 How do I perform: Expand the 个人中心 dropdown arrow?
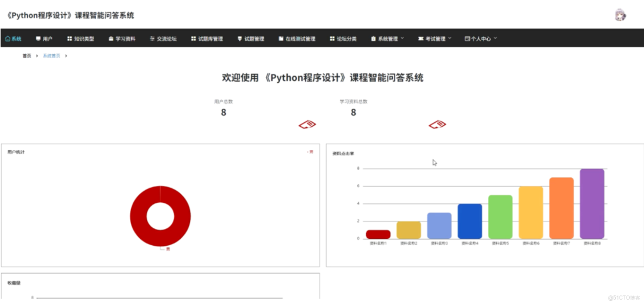(x=496, y=39)
